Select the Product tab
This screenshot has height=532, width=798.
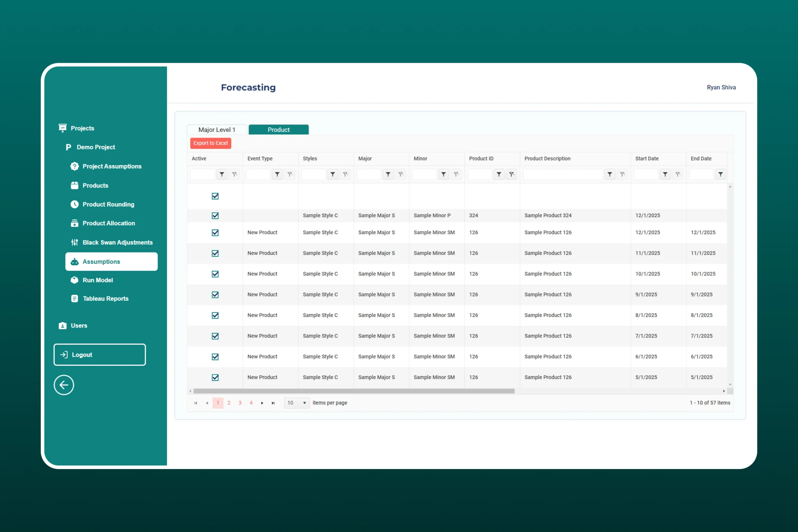pyautogui.click(x=278, y=130)
